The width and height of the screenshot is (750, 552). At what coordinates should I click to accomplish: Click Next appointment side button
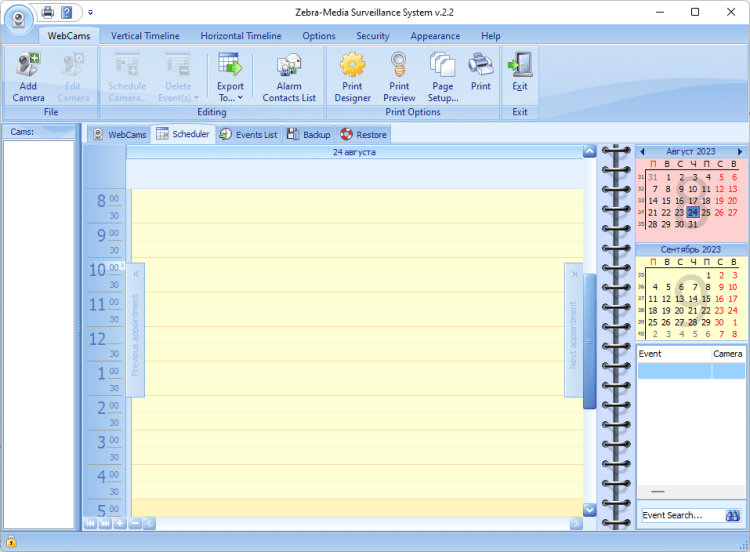pos(574,330)
